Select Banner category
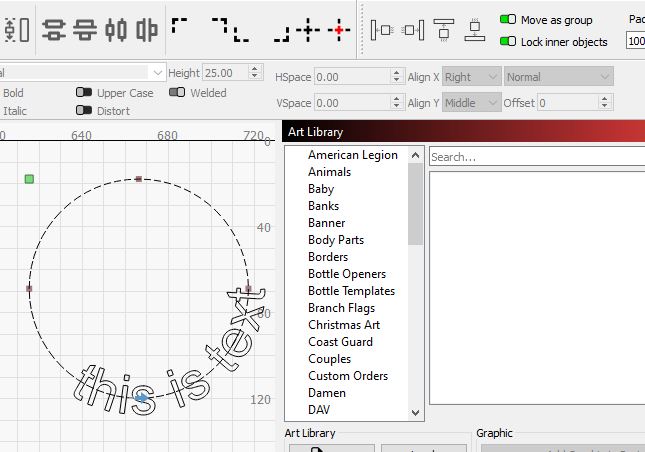This screenshot has width=645, height=452. click(x=327, y=223)
